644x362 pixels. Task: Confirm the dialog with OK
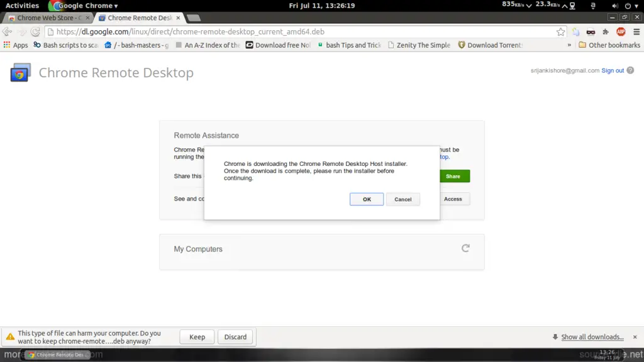(x=367, y=199)
